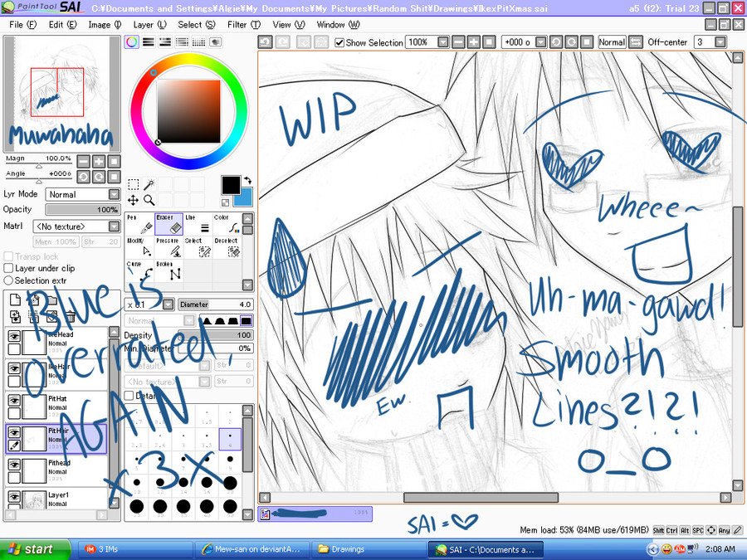The width and height of the screenshot is (747, 560).
Task: Select the flat square brush edge shape
Action: point(246,320)
